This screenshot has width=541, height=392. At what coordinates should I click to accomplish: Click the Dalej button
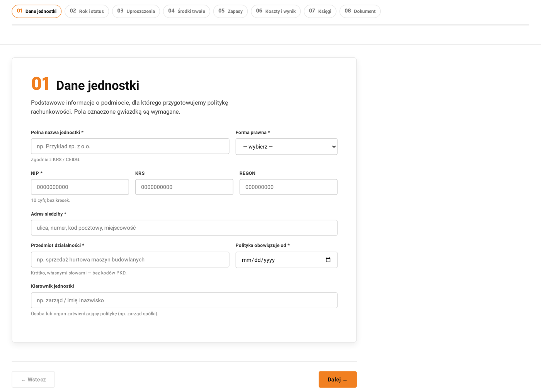pyautogui.click(x=338, y=380)
